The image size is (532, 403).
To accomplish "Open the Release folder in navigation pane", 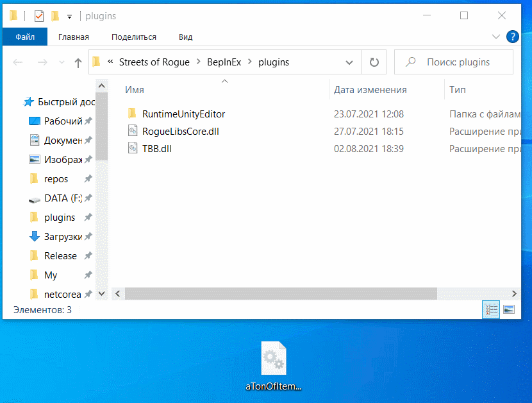I will [60, 256].
